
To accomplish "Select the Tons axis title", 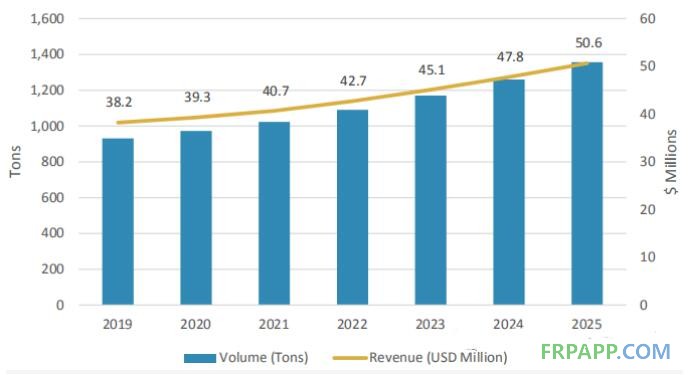I will [15, 161].
